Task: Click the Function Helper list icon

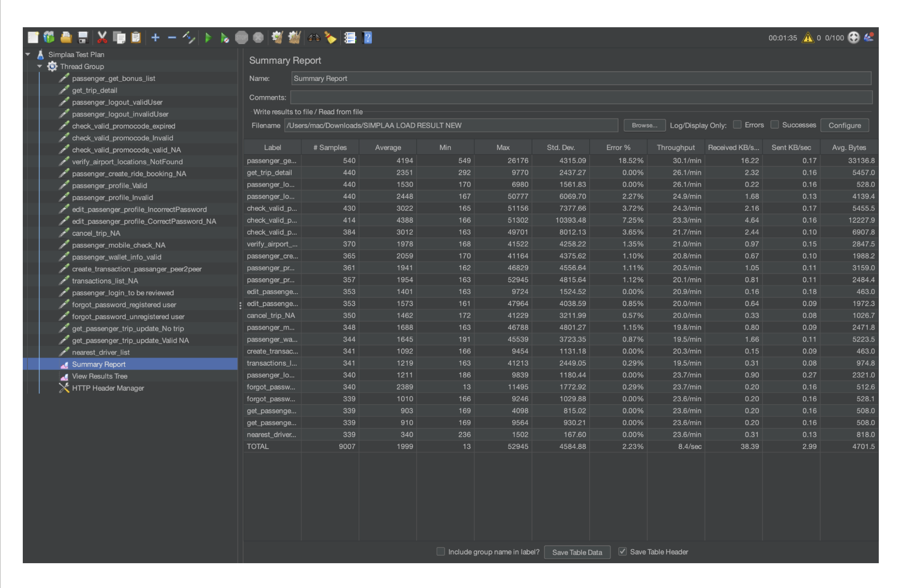Action: (x=349, y=38)
